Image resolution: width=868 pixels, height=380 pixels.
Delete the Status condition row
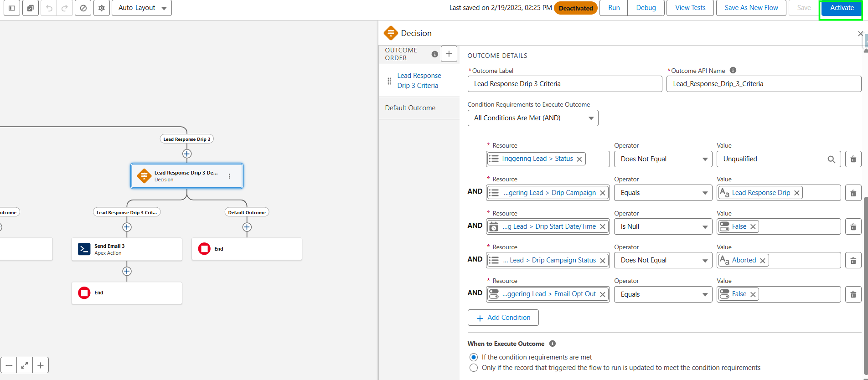coord(853,159)
